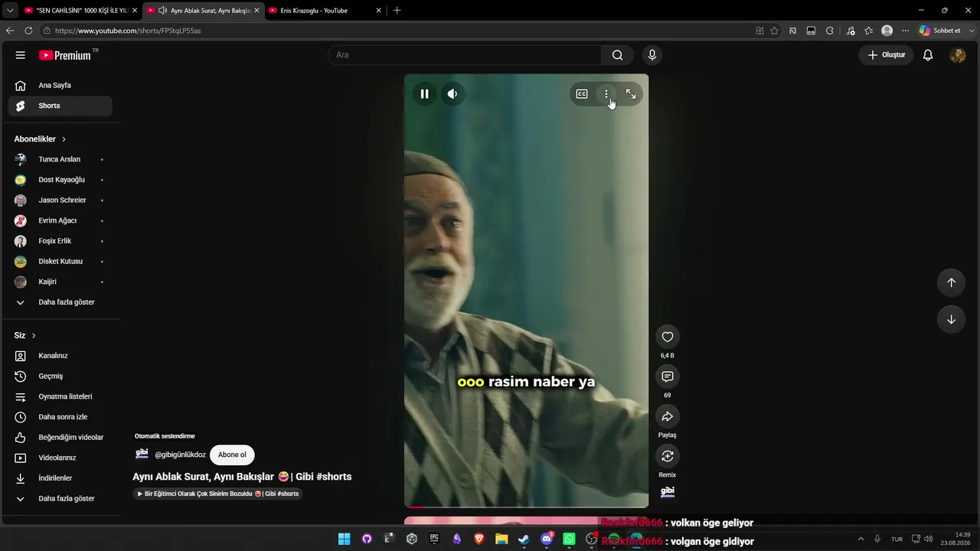Remix this Short

tap(668, 456)
